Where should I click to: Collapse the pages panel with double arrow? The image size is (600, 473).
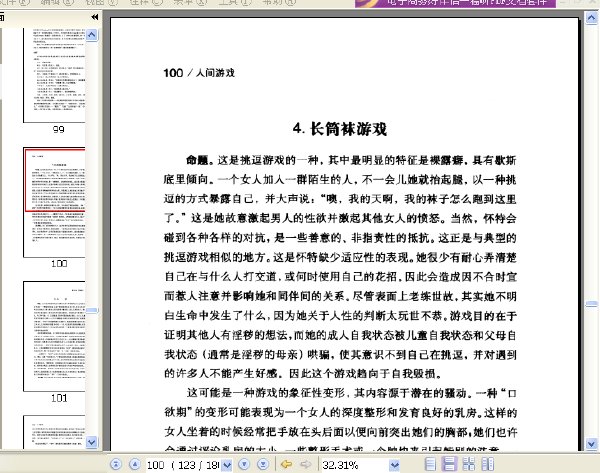(95, 17)
